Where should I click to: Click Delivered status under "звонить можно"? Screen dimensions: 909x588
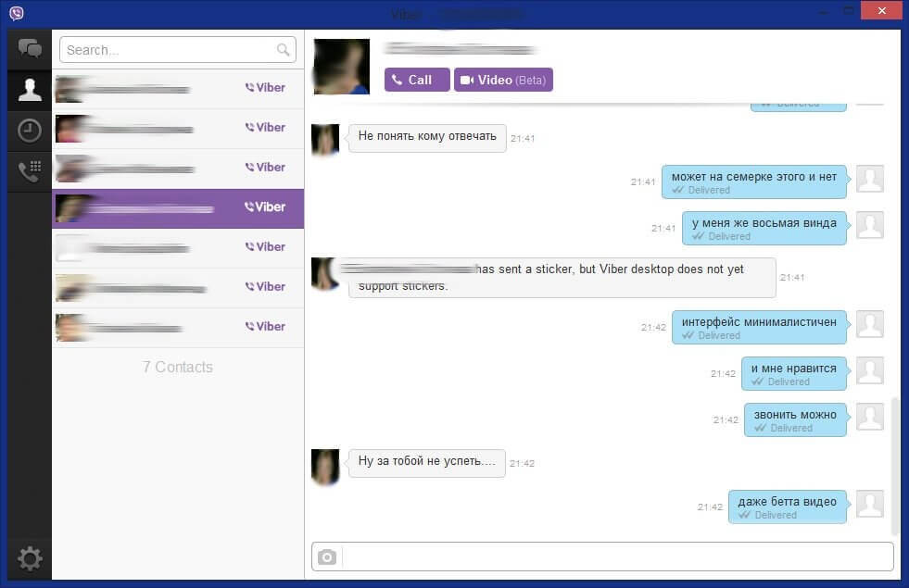(x=784, y=428)
